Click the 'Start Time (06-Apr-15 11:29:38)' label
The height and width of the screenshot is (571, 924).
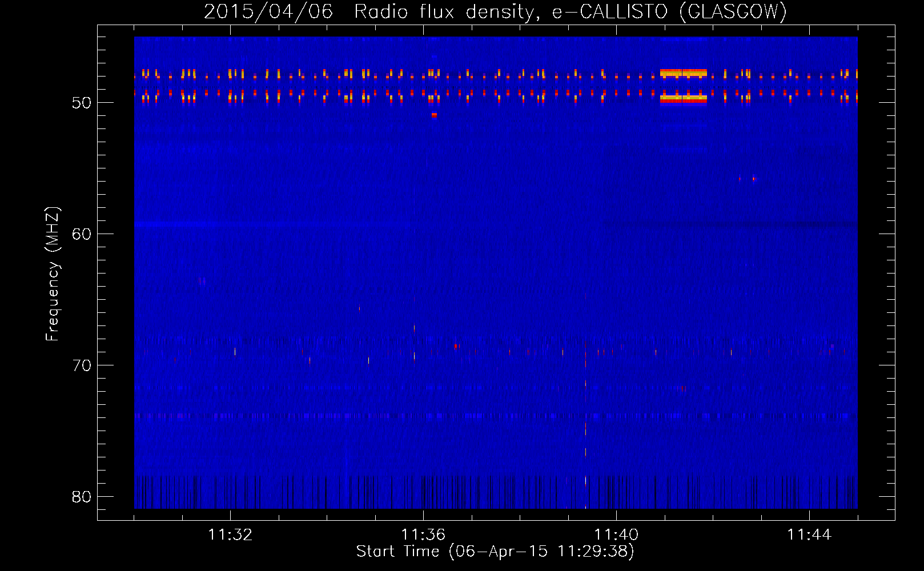(495, 552)
